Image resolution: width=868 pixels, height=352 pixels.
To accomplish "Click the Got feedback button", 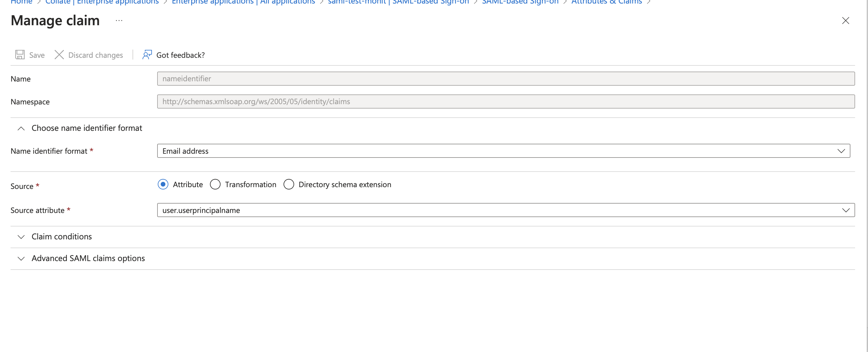I will pos(173,55).
